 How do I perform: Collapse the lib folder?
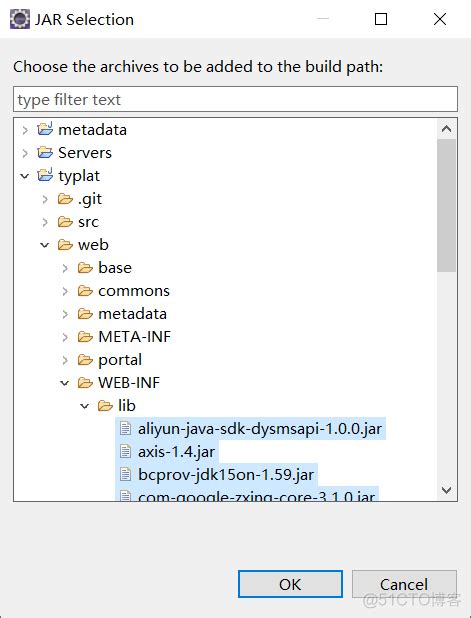pyautogui.click(x=85, y=406)
